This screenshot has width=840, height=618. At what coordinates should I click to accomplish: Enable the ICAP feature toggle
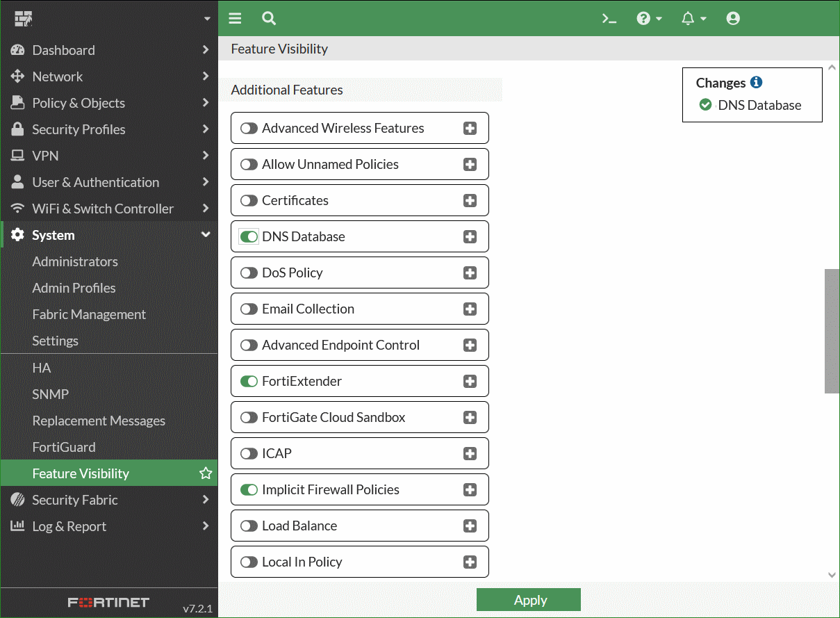click(x=248, y=453)
